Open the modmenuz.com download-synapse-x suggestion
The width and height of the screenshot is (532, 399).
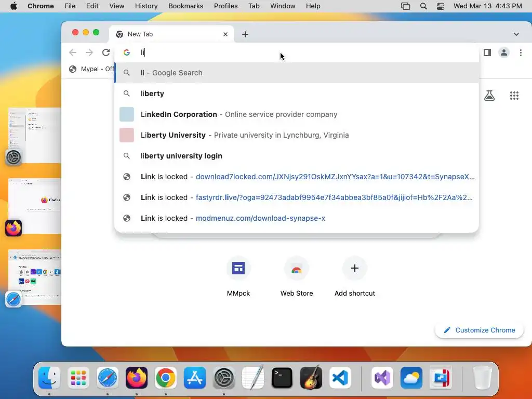[x=297, y=218]
